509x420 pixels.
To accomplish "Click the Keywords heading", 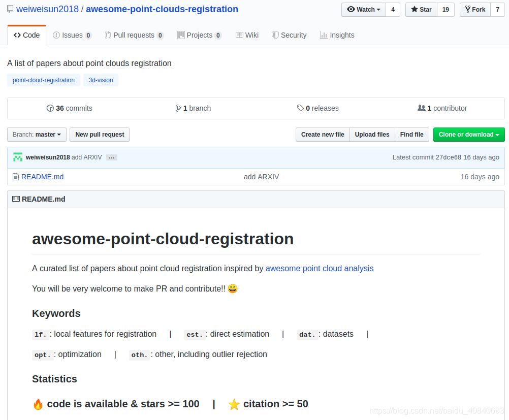I will click(56, 313).
